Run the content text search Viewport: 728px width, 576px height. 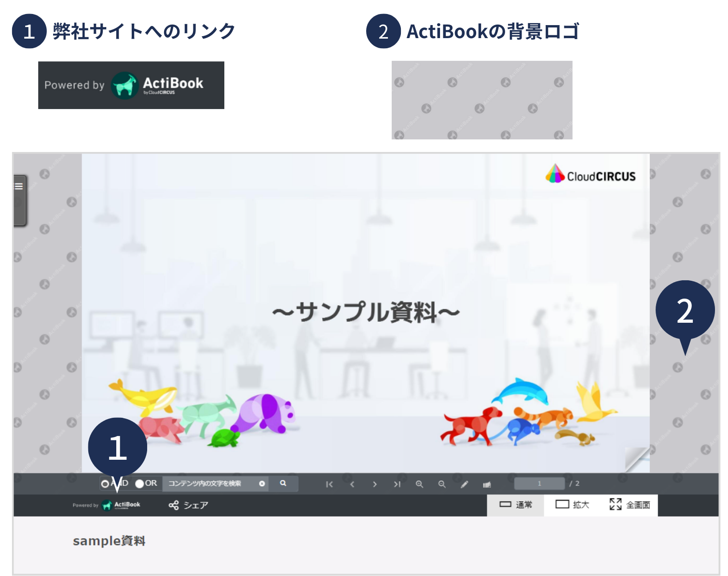click(283, 483)
